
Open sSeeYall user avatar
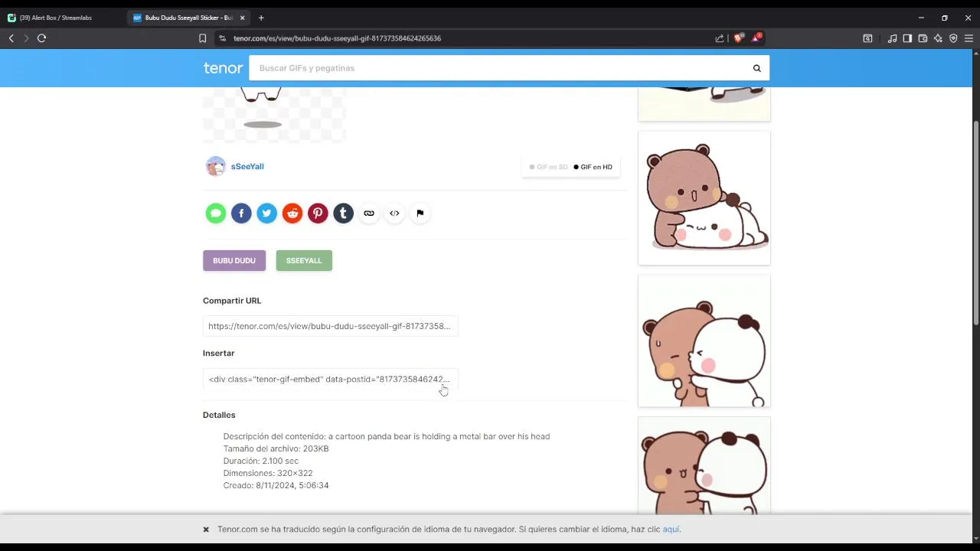click(216, 166)
